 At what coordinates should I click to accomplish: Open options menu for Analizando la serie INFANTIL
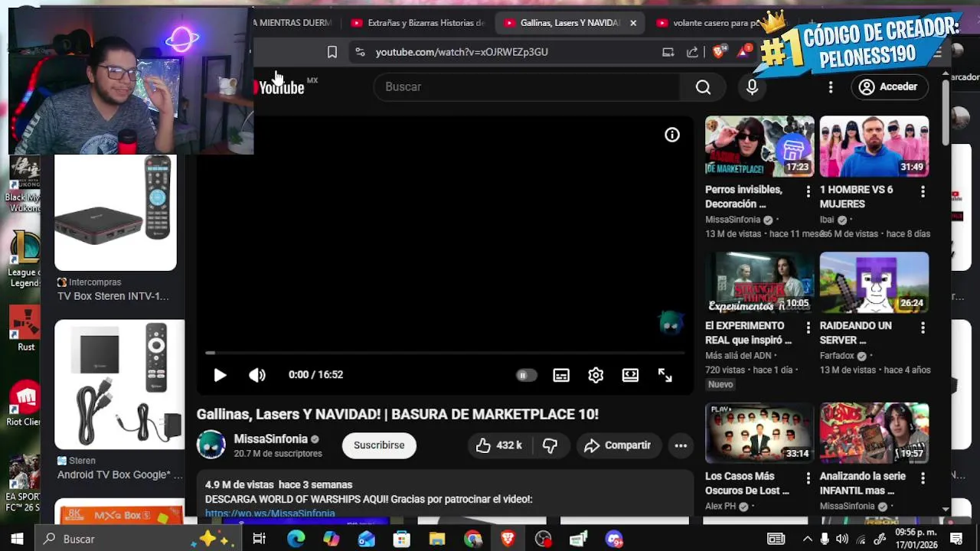coord(923,478)
